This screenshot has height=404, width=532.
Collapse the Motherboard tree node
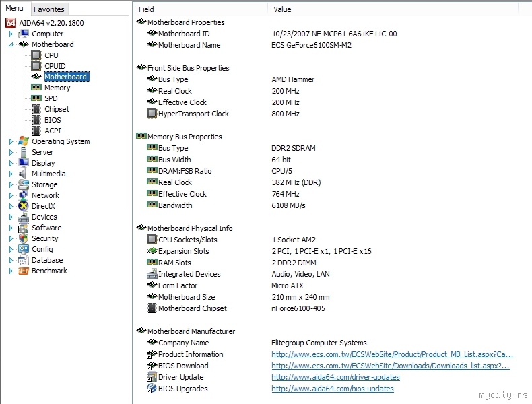point(11,44)
